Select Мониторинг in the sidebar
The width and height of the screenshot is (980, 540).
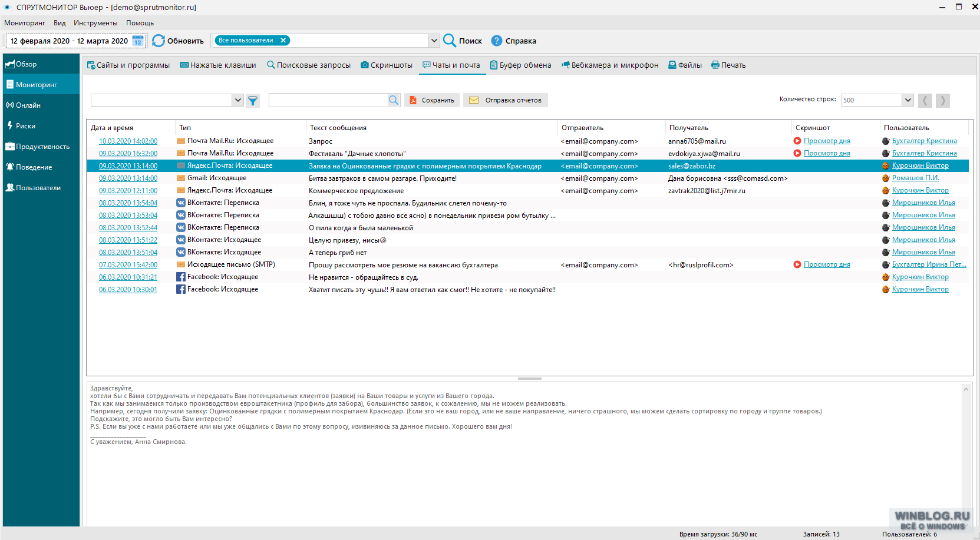coord(41,85)
